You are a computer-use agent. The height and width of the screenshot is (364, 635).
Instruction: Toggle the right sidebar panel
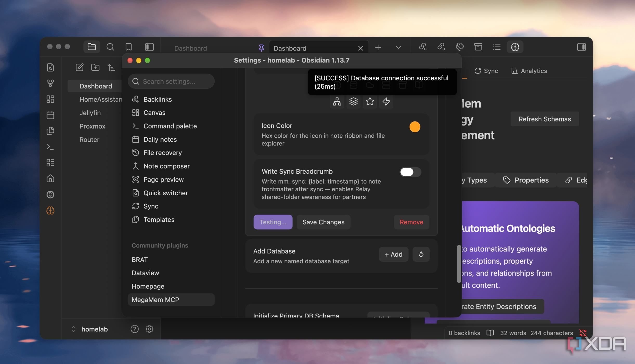click(581, 47)
